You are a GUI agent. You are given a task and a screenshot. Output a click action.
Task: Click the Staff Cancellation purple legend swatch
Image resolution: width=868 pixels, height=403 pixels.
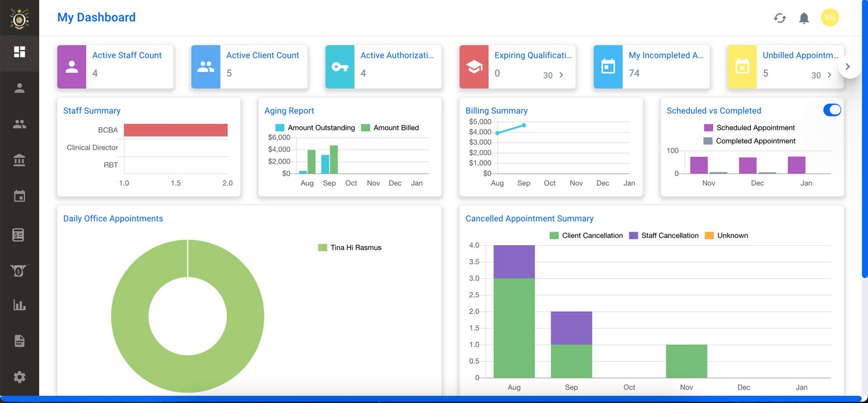coord(634,236)
